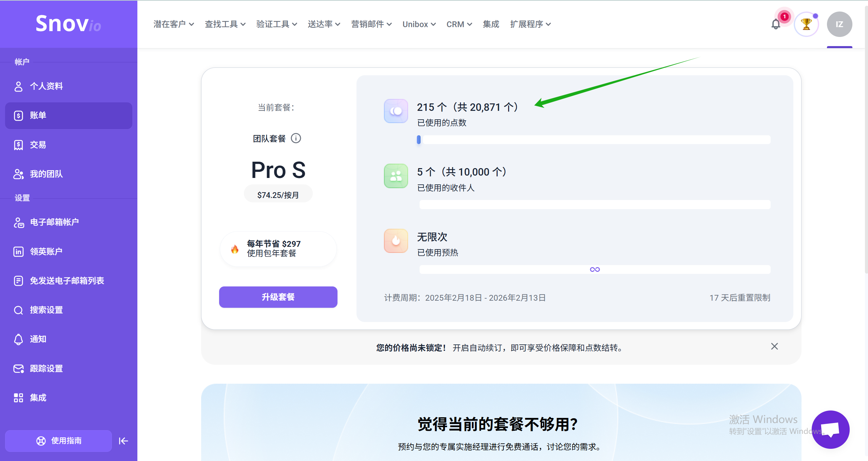This screenshot has width=868, height=461.
Task: Expand the 扩展程序 dropdown
Action: click(531, 24)
